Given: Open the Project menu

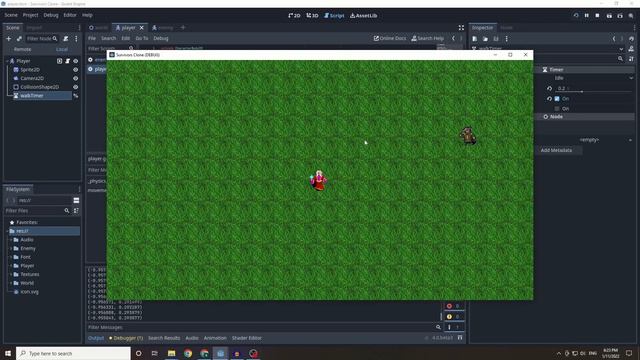Looking at the screenshot, I should point(30,15).
